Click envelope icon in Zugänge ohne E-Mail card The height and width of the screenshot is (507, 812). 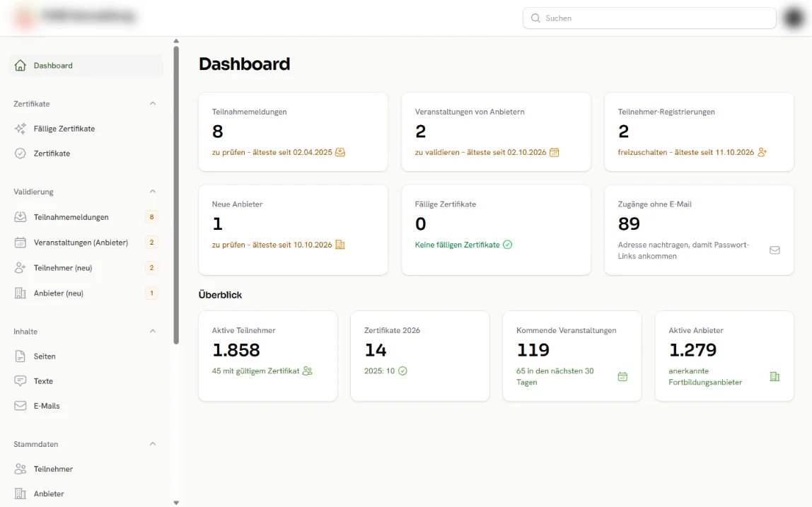point(775,250)
